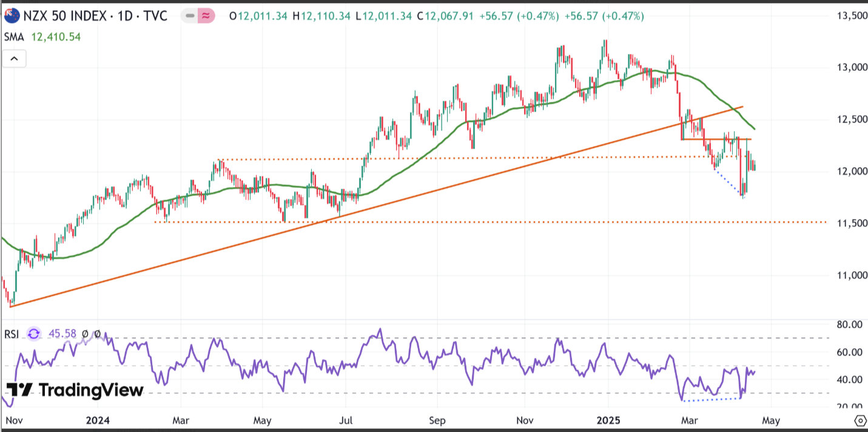This screenshot has height=432, width=868.
Task: Click the pink approximately-equal icon in the pill
Action: click(x=206, y=16)
